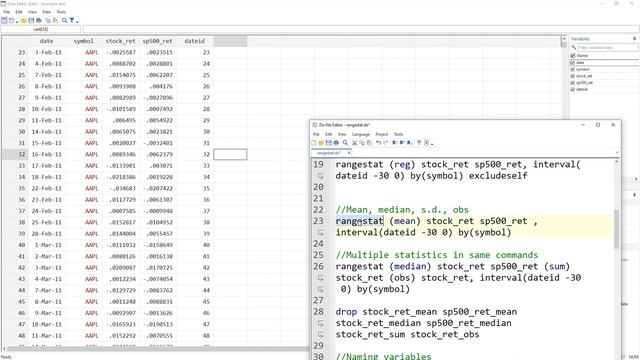Click Data Editor vertical scrollbar up arrow
This screenshot has height=360, width=640.
pos(564,39)
